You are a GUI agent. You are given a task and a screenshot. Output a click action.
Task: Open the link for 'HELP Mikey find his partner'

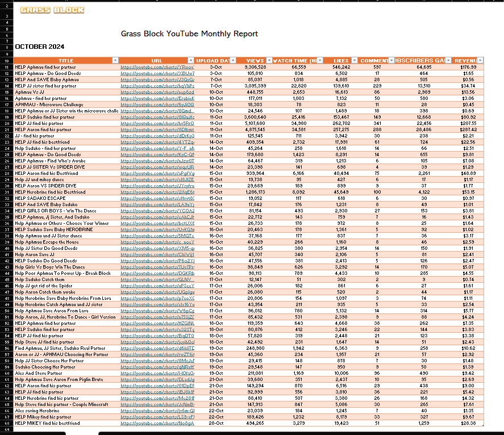point(157,417)
